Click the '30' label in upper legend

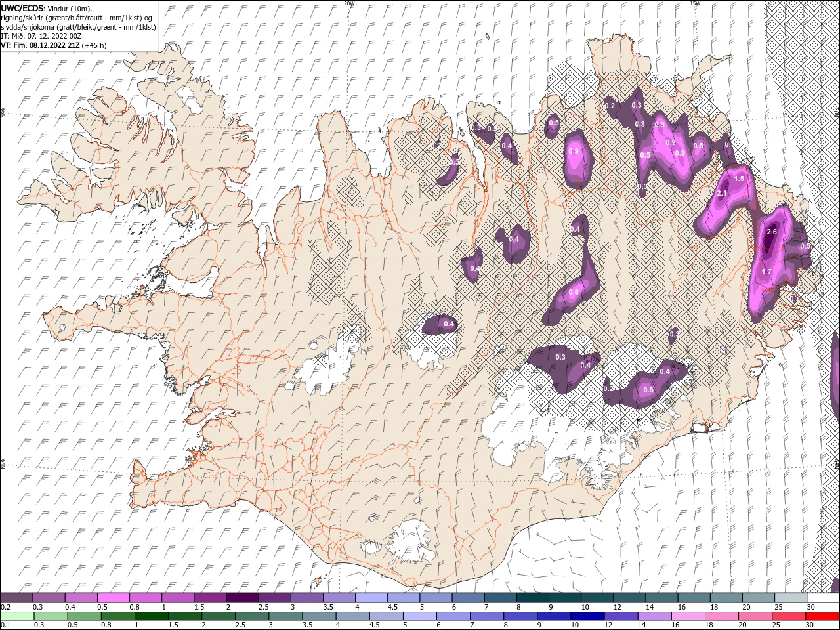[x=810, y=607]
